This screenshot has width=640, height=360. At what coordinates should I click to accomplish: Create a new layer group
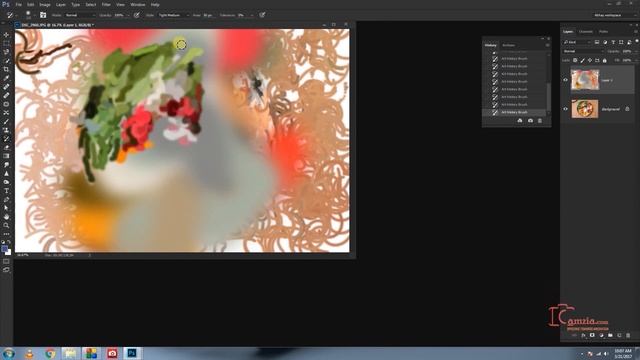(610, 336)
